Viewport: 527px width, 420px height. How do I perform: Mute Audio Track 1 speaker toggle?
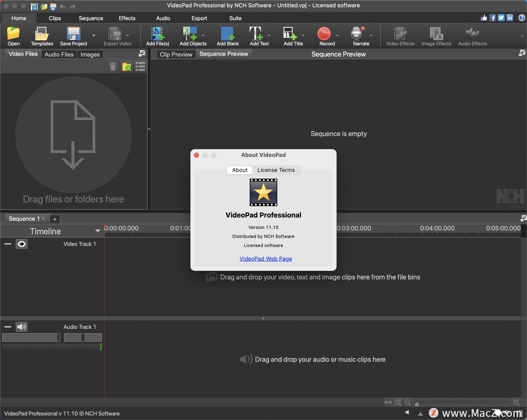click(x=22, y=327)
